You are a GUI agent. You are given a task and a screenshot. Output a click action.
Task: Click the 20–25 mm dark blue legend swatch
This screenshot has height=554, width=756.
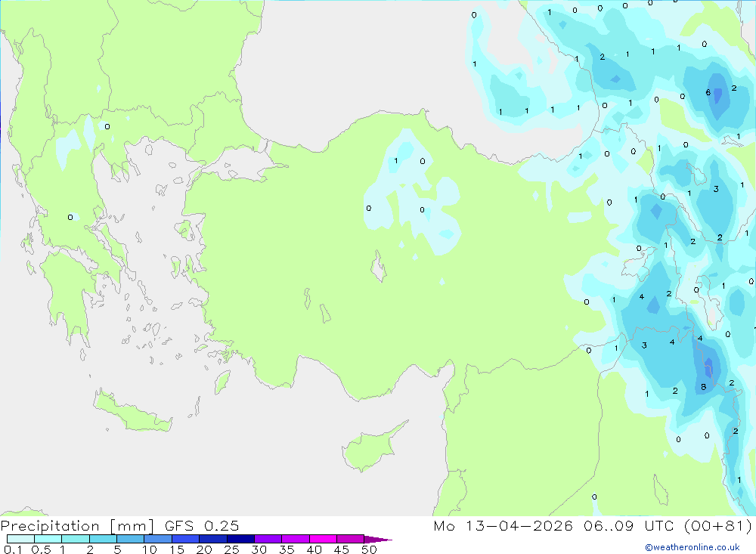coord(213,539)
